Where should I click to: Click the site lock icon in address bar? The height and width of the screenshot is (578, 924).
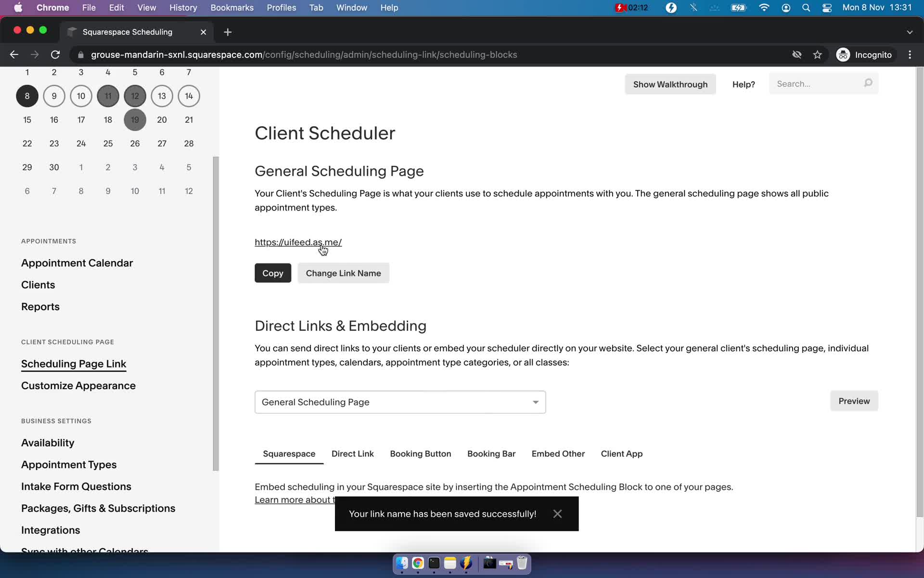81,55
